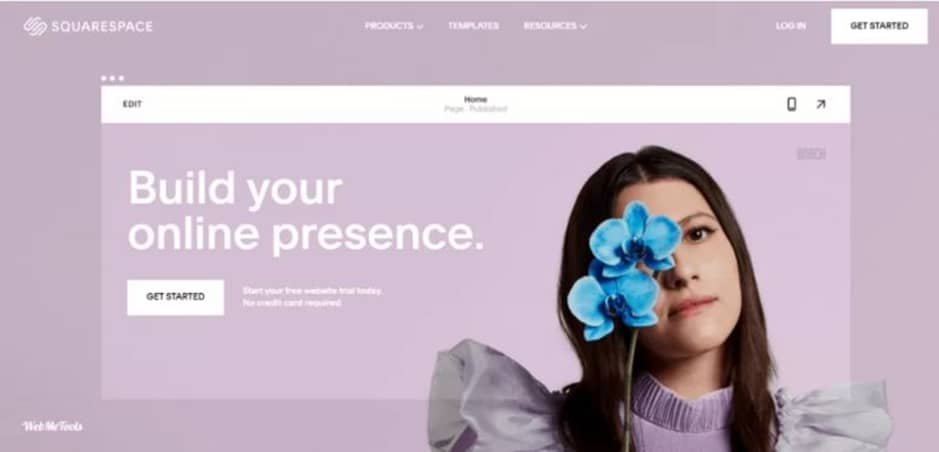Click the chevron next to Products

[420, 26]
